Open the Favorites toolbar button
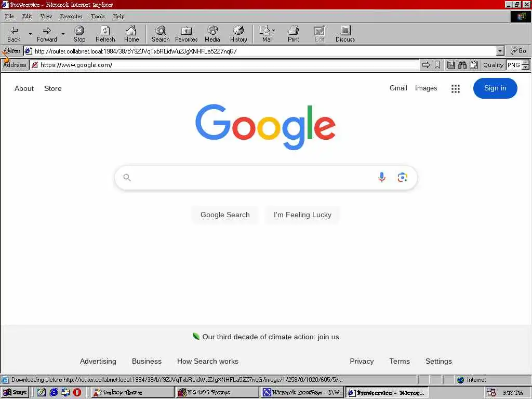 (x=187, y=34)
